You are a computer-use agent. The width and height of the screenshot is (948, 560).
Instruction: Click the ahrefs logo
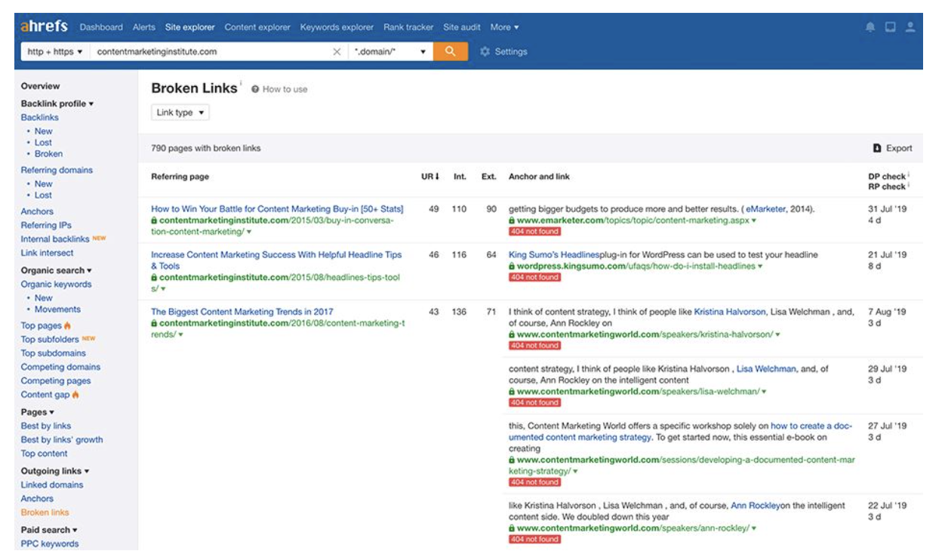coord(45,26)
